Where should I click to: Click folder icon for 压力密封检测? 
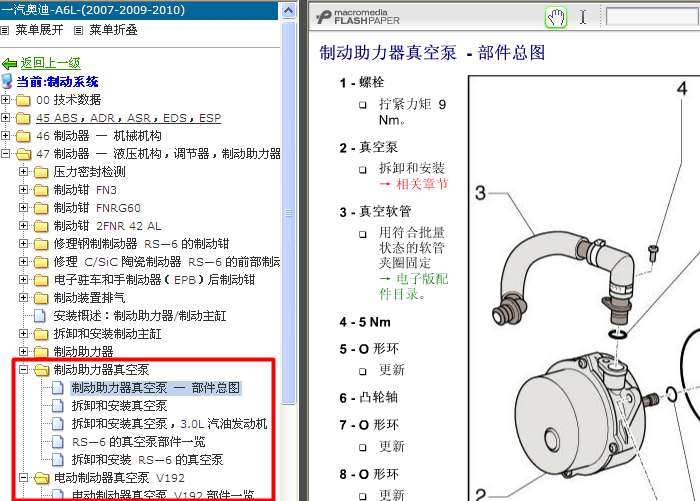point(41,172)
